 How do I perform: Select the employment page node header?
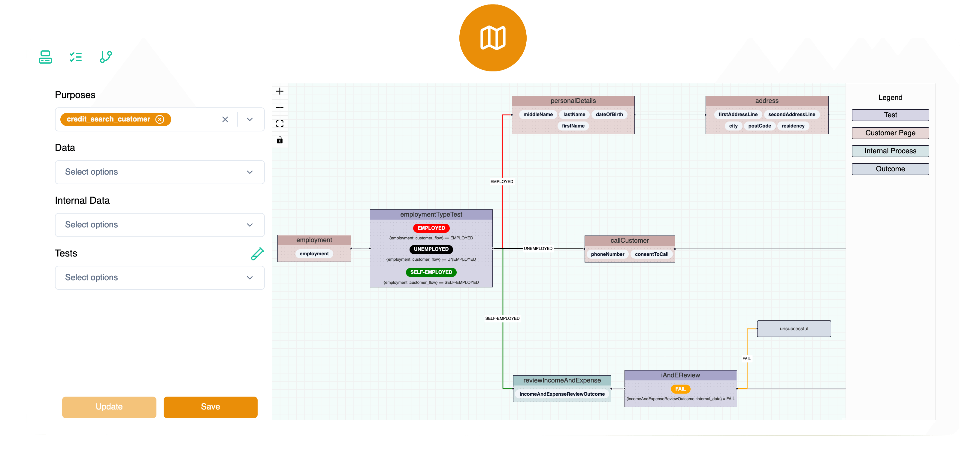[x=314, y=240]
